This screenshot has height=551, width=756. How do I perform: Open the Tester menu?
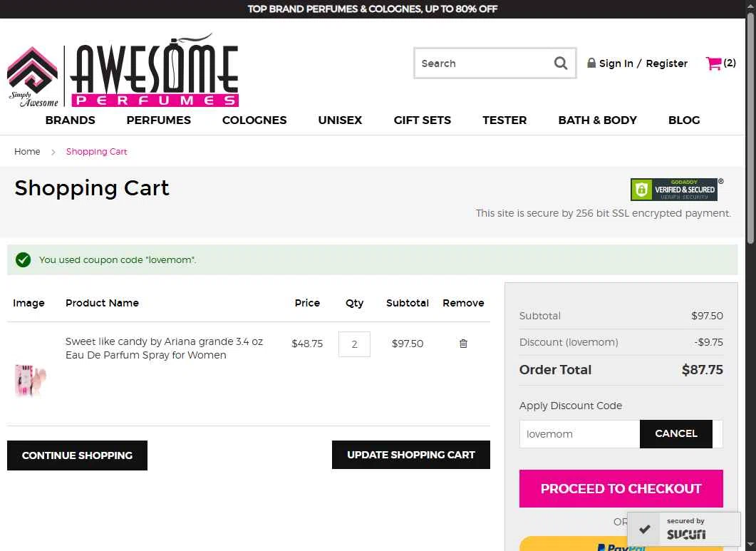pos(504,120)
